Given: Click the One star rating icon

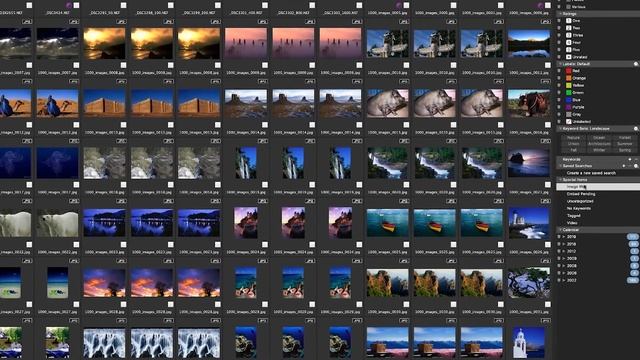Looking at the screenshot, I should 569,20.
